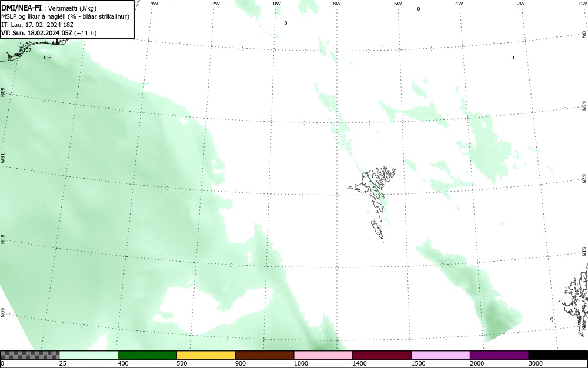Click the 12W longitude label
The width and height of the screenshot is (588, 368).
(214, 4)
